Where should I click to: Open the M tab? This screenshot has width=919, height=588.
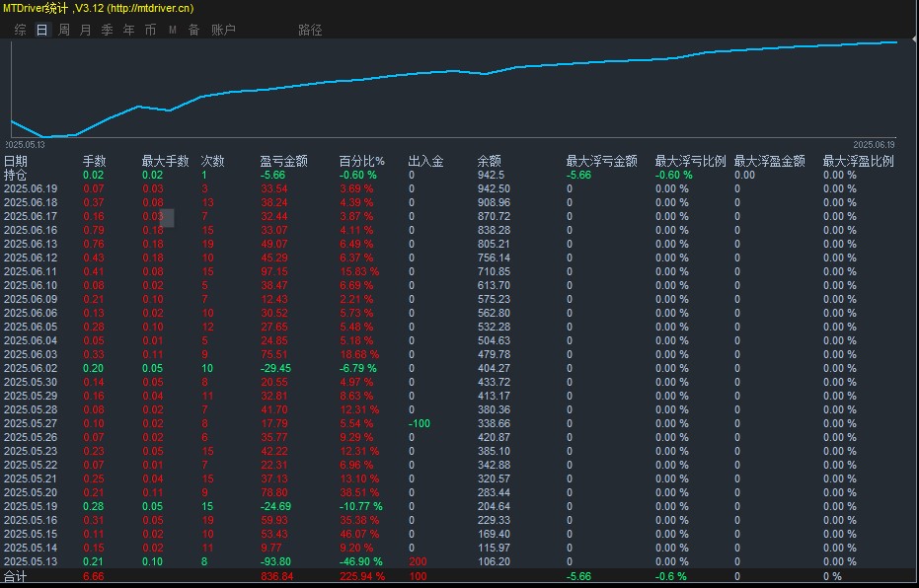pyautogui.click(x=173, y=30)
